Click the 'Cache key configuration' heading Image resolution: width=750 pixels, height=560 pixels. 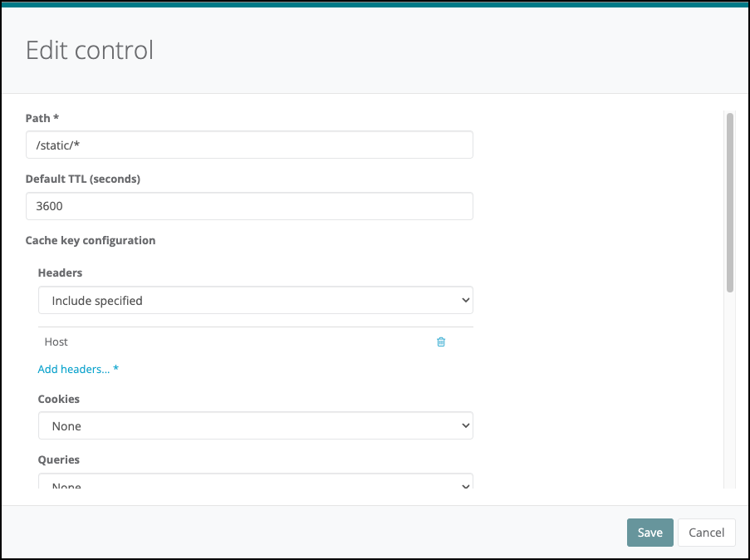[91, 240]
